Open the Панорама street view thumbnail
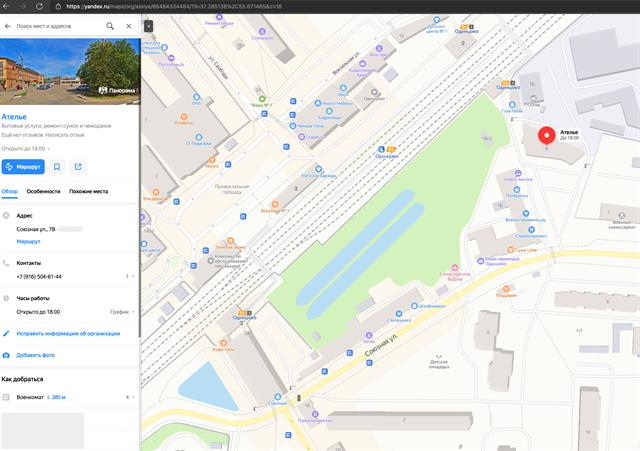640x451 pixels. coord(117,90)
